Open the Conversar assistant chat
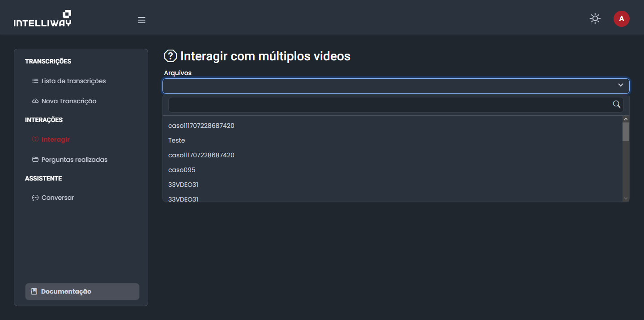The image size is (644, 320). [x=57, y=198]
